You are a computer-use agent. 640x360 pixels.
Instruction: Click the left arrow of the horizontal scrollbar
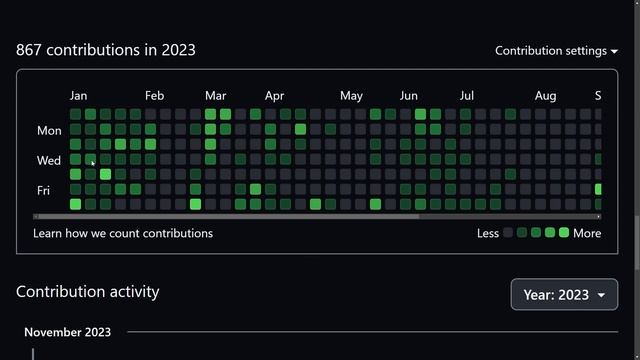click(36, 217)
